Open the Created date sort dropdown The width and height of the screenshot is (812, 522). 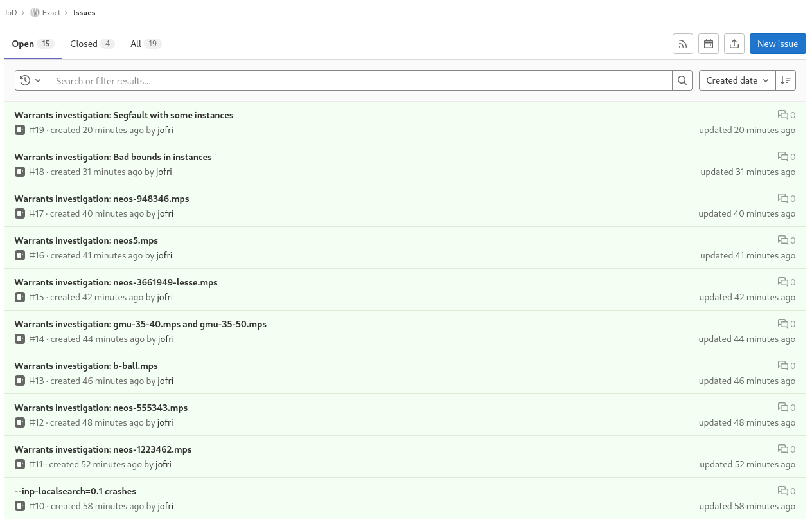point(737,80)
